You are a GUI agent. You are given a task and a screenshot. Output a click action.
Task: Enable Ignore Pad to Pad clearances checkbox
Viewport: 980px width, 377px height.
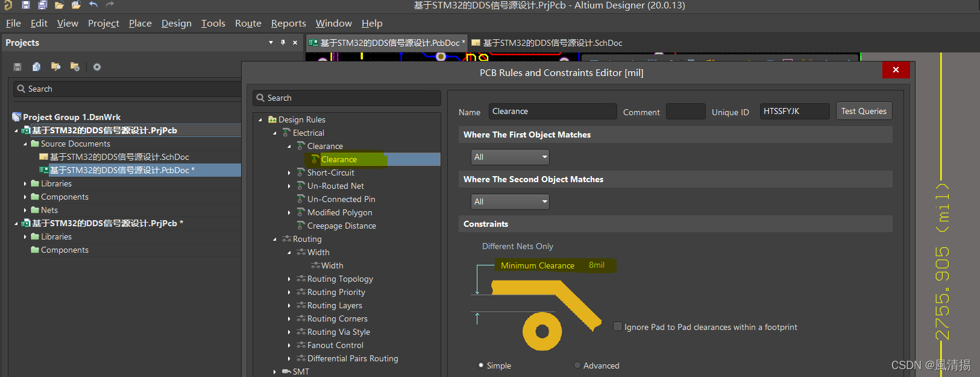coord(618,326)
